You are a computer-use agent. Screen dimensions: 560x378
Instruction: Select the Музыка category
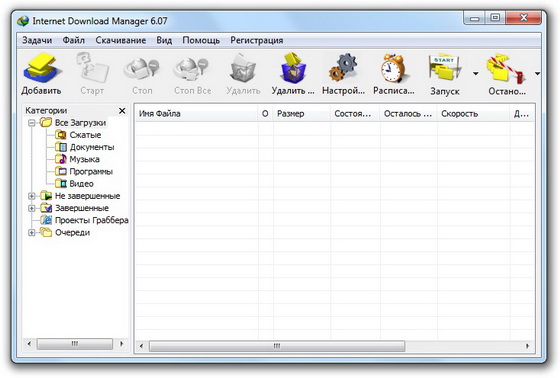coord(84,159)
